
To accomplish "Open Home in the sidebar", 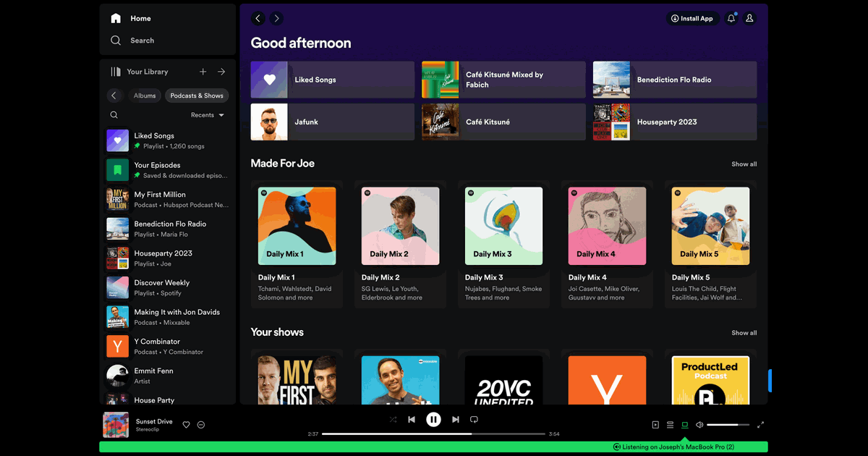I will (x=131, y=18).
